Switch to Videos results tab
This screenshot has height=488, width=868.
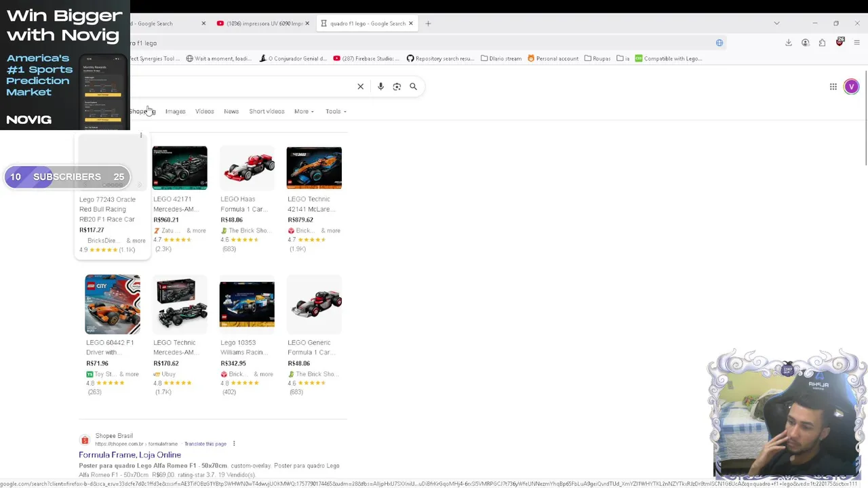coord(204,111)
